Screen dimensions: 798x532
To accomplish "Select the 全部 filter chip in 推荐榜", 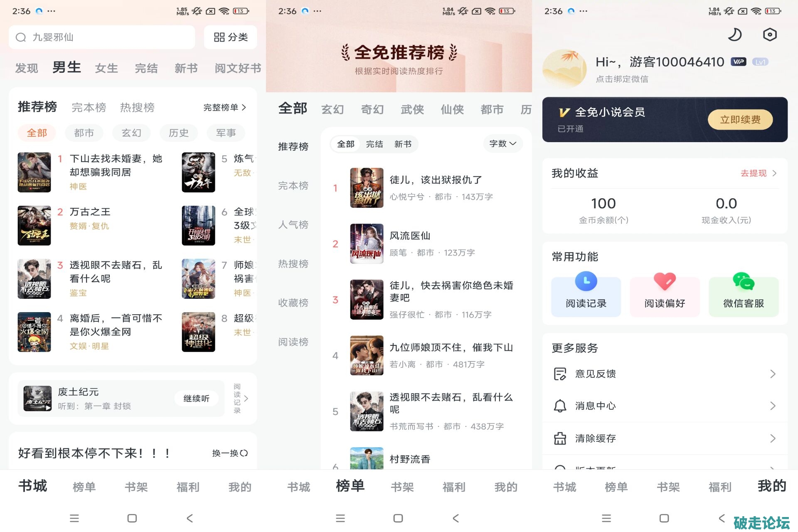I will [x=37, y=133].
